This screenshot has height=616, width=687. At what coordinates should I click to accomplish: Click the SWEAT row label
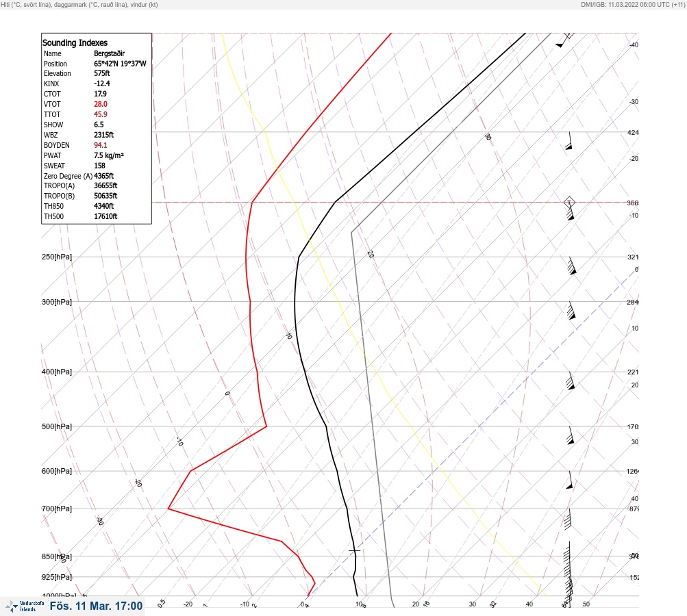tap(54, 166)
